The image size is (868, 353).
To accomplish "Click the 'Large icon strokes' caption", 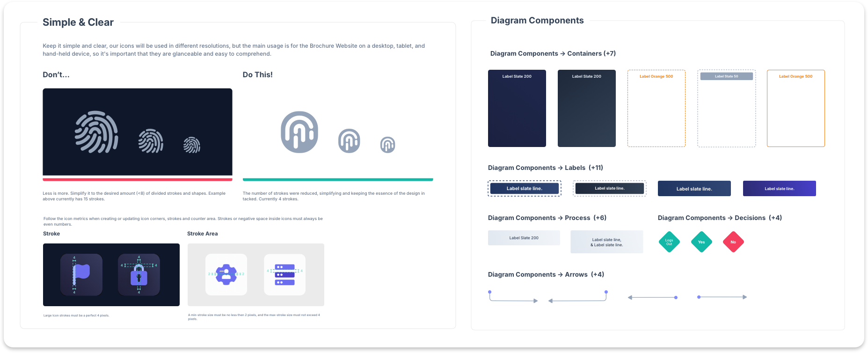I will (x=76, y=316).
